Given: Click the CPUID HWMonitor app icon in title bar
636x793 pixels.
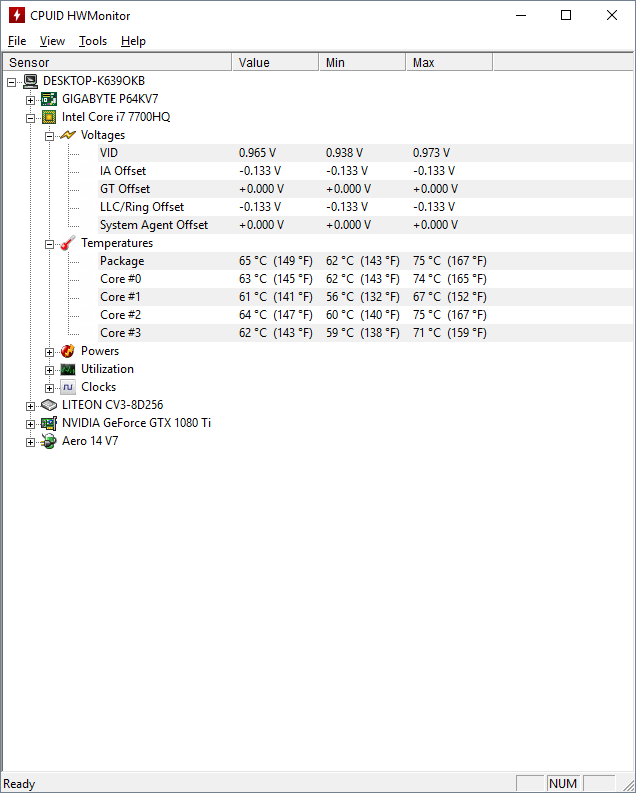Looking at the screenshot, I should click(17, 15).
